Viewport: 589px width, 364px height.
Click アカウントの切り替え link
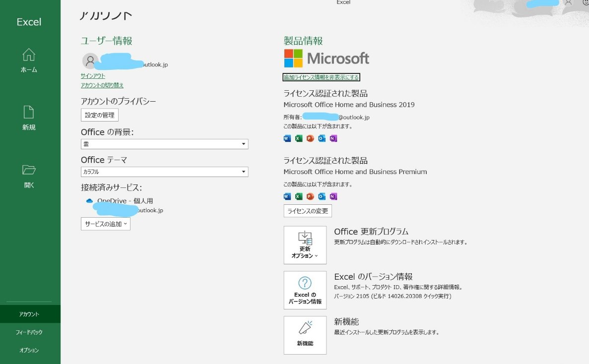pos(102,85)
